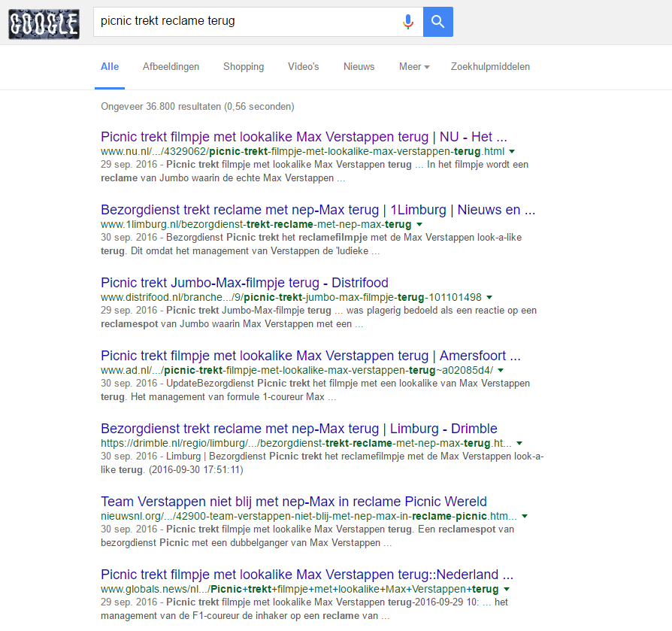Open the Distrifood Jumbo-Max-filmpje result

click(245, 283)
